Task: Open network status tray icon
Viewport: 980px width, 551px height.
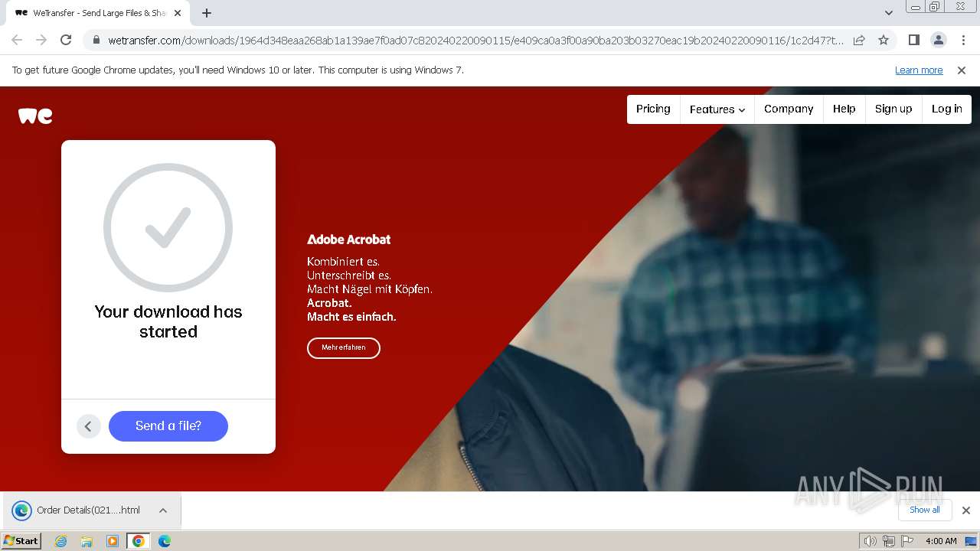Action: click(x=889, y=541)
